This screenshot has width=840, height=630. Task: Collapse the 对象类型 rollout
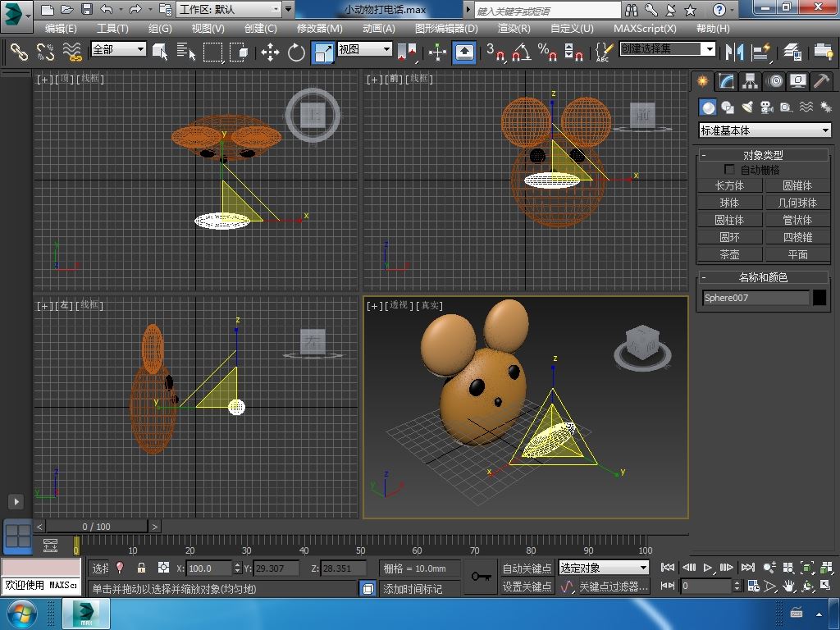tap(763, 155)
